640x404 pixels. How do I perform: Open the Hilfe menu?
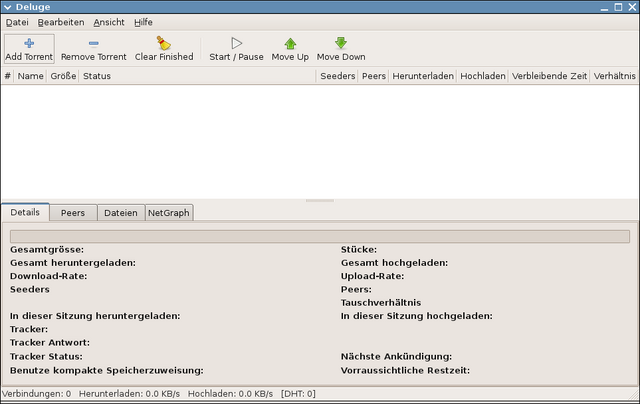tap(143, 22)
